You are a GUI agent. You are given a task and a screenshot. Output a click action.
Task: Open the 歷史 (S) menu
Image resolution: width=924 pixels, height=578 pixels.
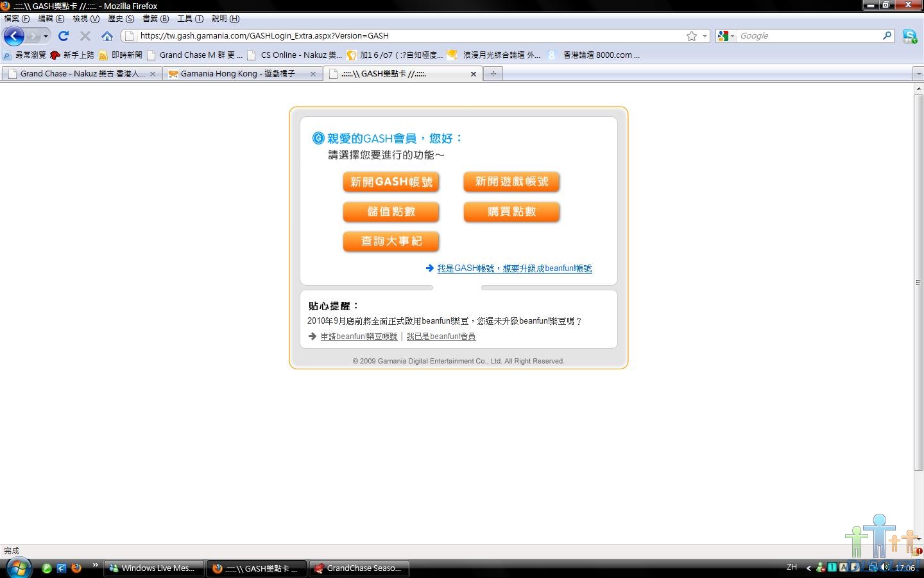coord(121,19)
